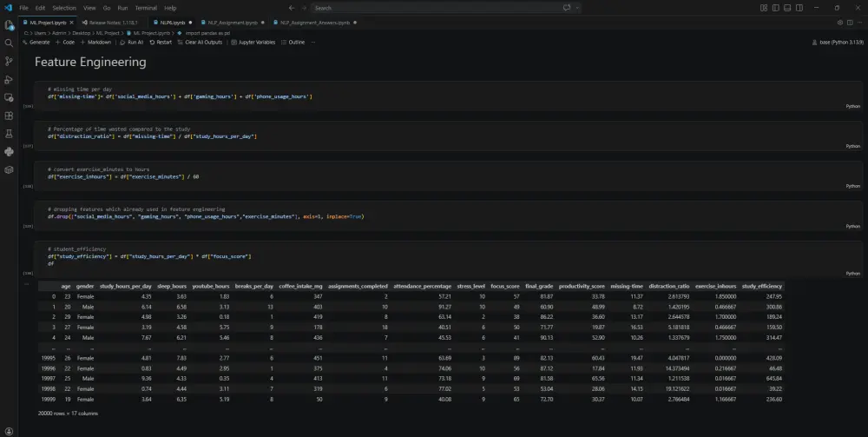Image resolution: width=868 pixels, height=437 pixels.
Task: Open notebook settings gear icon
Action: tap(840, 23)
